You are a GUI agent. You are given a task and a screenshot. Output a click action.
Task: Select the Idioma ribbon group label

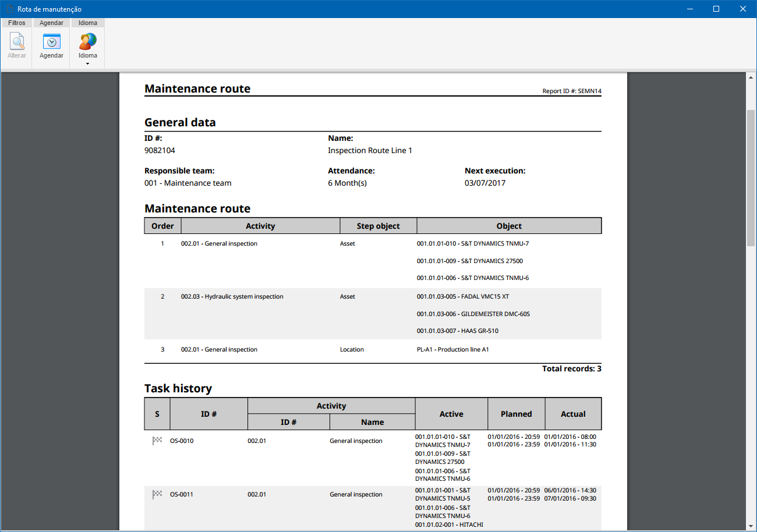coord(88,23)
